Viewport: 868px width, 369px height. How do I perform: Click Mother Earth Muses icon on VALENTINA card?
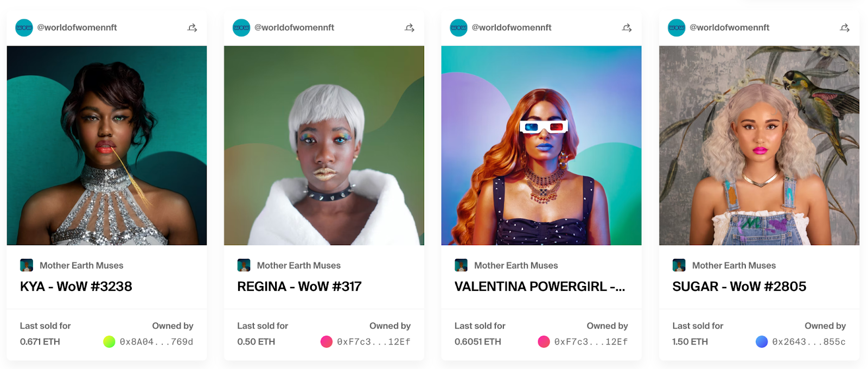click(x=461, y=265)
